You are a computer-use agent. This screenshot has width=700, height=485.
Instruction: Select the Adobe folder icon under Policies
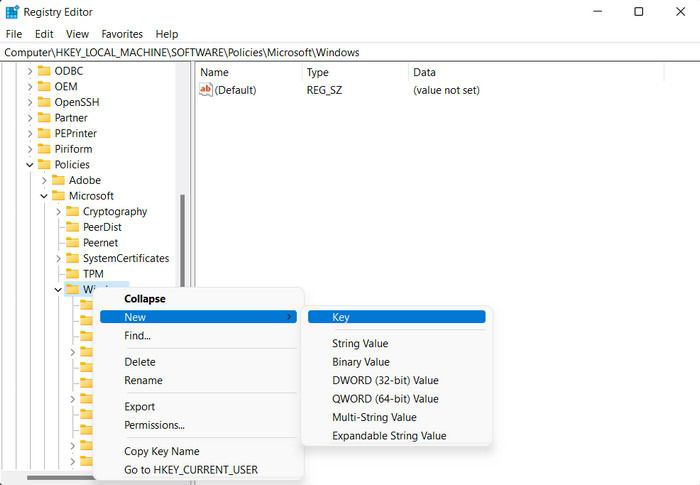coord(58,180)
